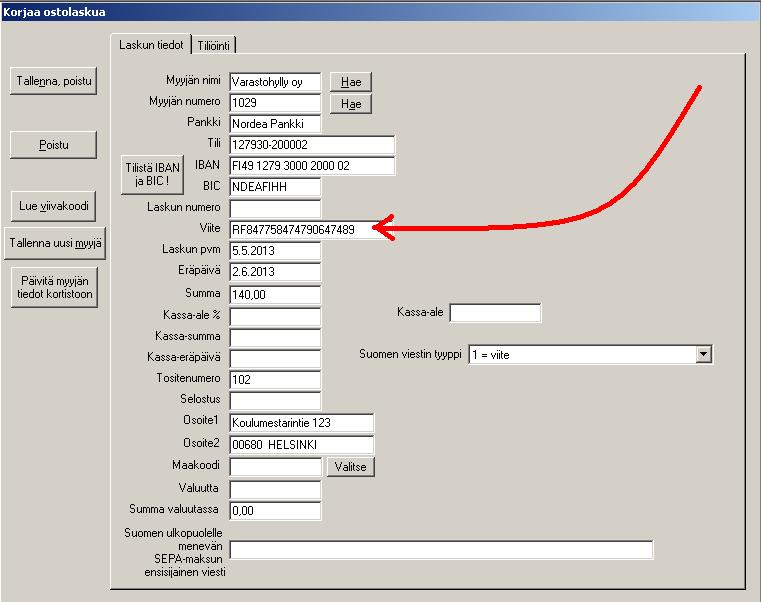Click the empty Laskun numero field
Viewport: 761px width, 602px height.
click(275, 208)
